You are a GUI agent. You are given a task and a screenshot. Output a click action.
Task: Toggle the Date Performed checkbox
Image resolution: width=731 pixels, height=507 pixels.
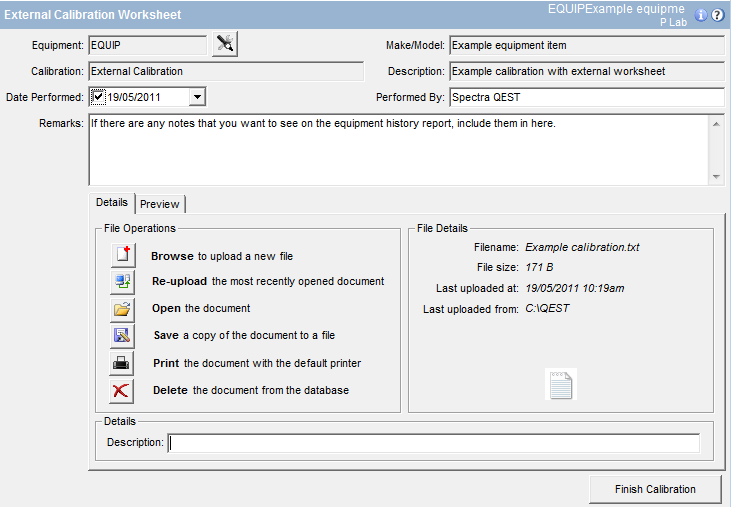pyautogui.click(x=98, y=97)
